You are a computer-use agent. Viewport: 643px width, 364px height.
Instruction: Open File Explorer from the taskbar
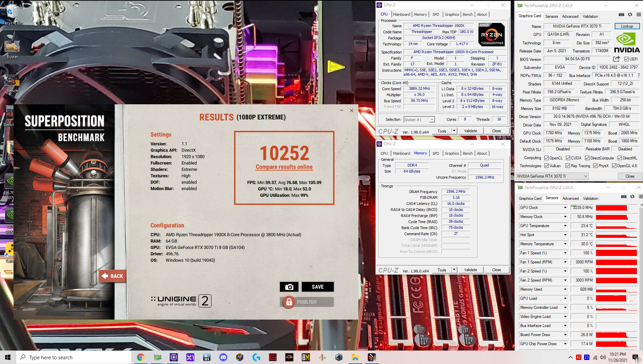point(355,357)
